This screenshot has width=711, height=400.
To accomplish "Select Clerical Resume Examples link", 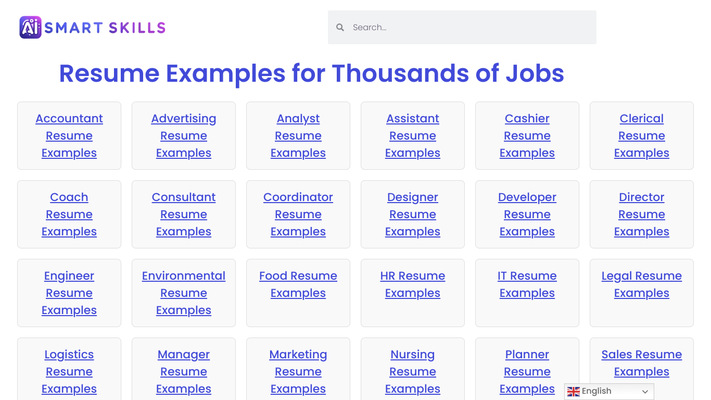I will [x=642, y=136].
